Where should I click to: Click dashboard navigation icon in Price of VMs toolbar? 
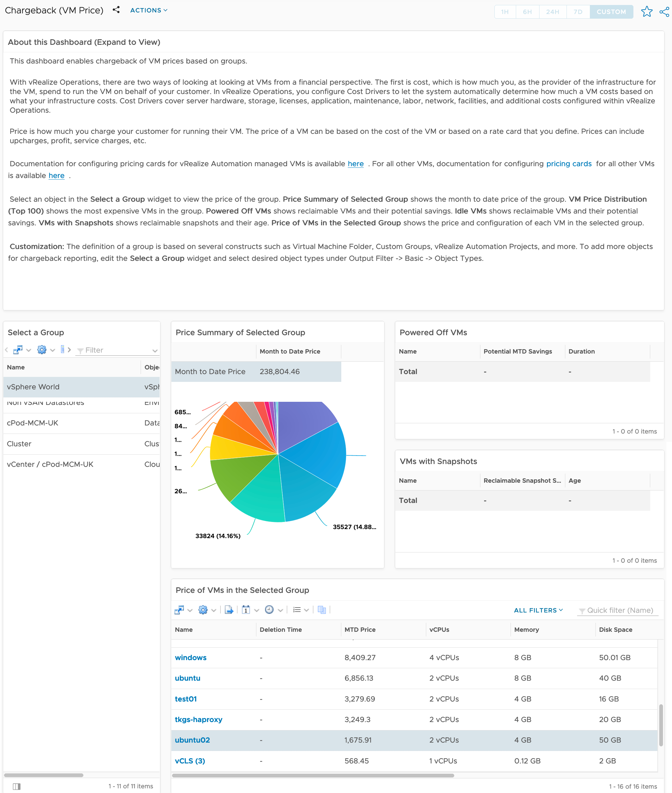[179, 610]
